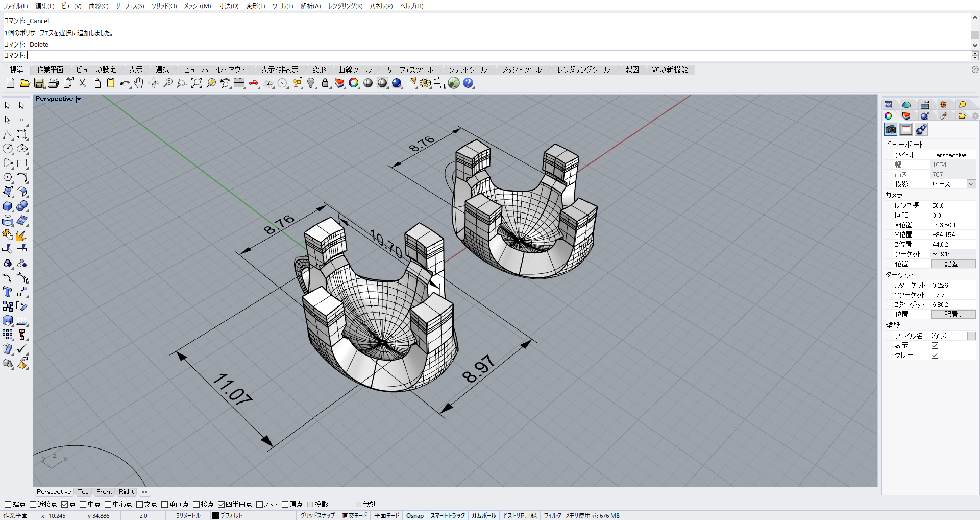Click the gear Options icon in toolbar
980x520 pixels.
pos(425,83)
